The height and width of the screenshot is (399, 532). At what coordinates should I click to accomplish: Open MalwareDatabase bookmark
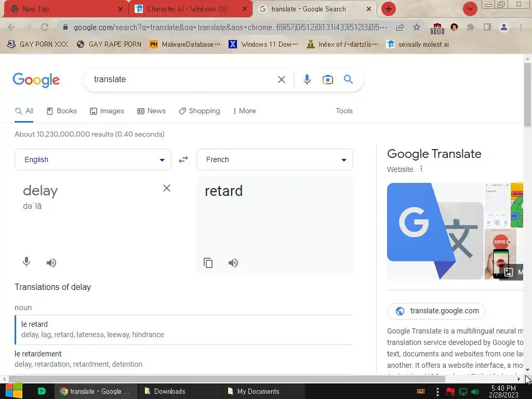click(185, 45)
